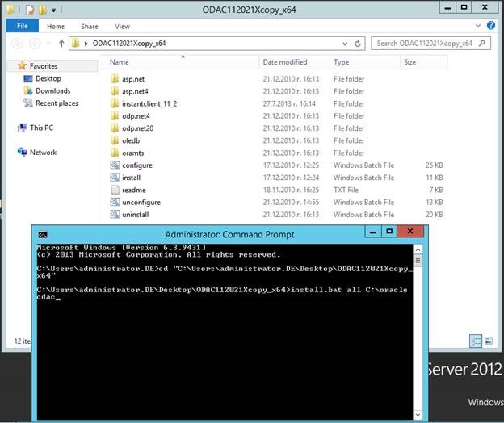Select Downloads in the Favorites pane
Viewport: 504px width, 423px height.
pyautogui.click(x=52, y=91)
